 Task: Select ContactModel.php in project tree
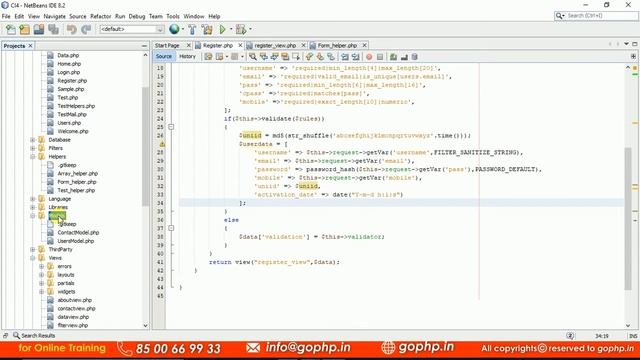point(78,233)
